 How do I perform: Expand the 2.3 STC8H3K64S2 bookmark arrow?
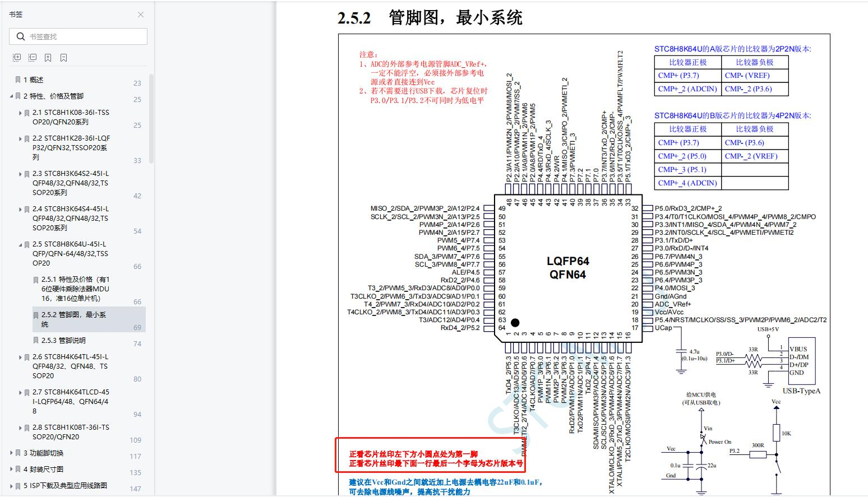coord(21,174)
